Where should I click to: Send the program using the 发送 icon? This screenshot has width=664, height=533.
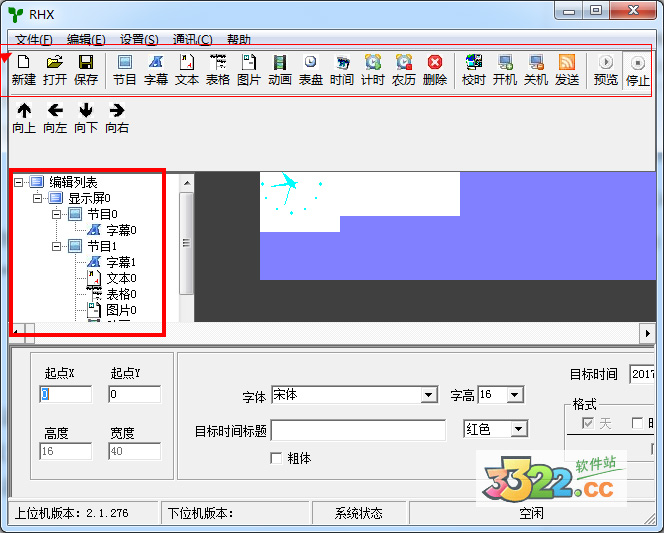[567, 70]
